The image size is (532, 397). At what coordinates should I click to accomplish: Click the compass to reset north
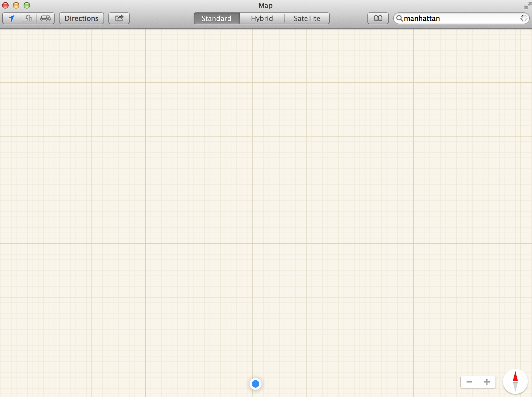point(515,381)
